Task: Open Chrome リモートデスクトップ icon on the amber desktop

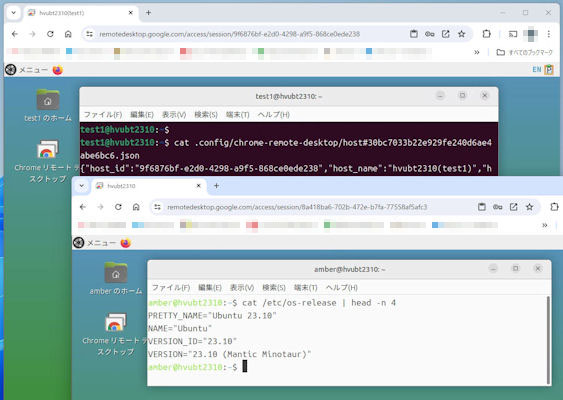Action: (115, 334)
